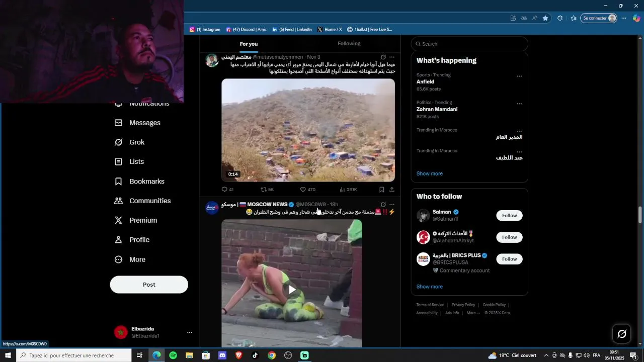Reply to the Yemen tents video post
This screenshot has width=644, height=362.
point(227,190)
